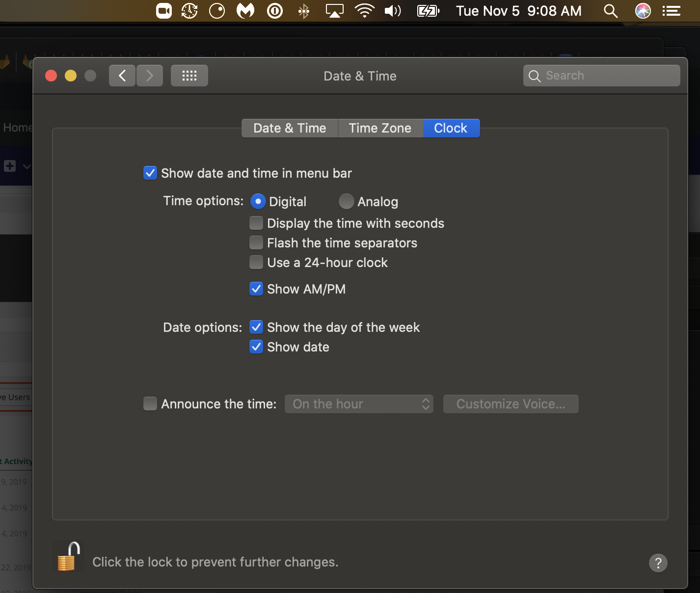Minimize the Date & Time window
The image size is (700, 593).
tap(71, 76)
